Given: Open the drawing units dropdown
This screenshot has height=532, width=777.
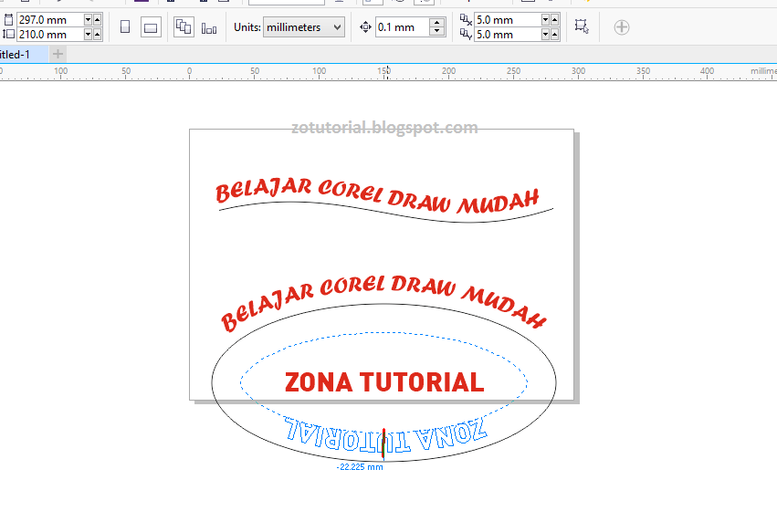Looking at the screenshot, I should click(303, 26).
